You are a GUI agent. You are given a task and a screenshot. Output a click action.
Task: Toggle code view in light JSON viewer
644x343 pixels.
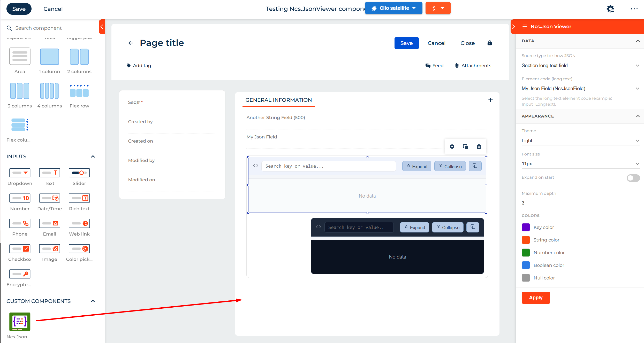[x=255, y=166]
